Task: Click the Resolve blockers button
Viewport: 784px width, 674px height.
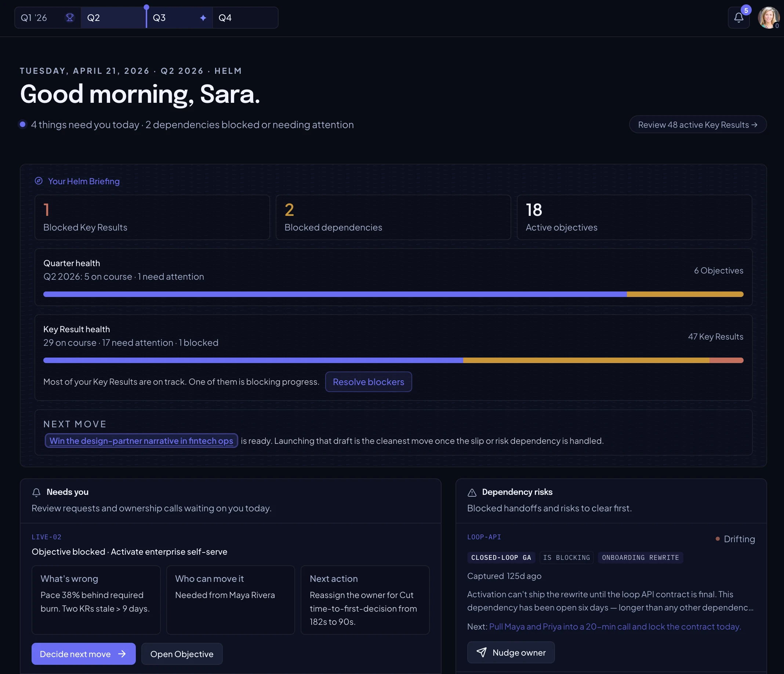Action: (x=368, y=382)
